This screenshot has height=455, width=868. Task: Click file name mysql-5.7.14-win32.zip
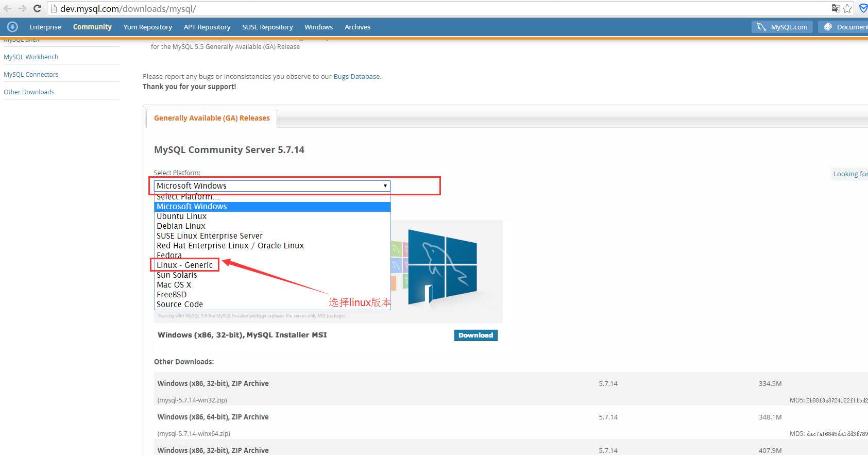pyautogui.click(x=192, y=400)
